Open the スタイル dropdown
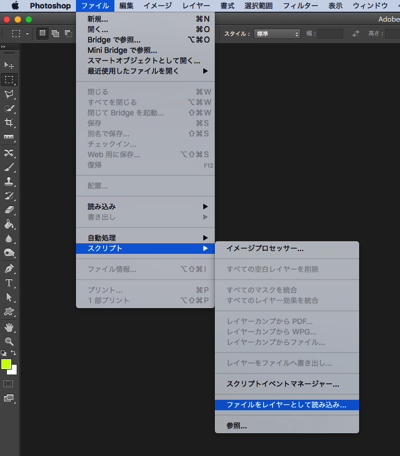The width and height of the screenshot is (400, 456). pos(277,34)
